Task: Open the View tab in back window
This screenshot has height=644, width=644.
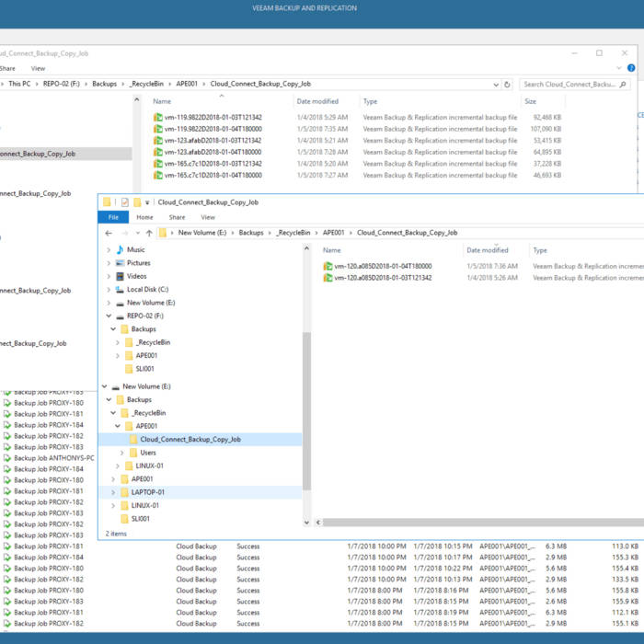Action: click(x=39, y=69)
